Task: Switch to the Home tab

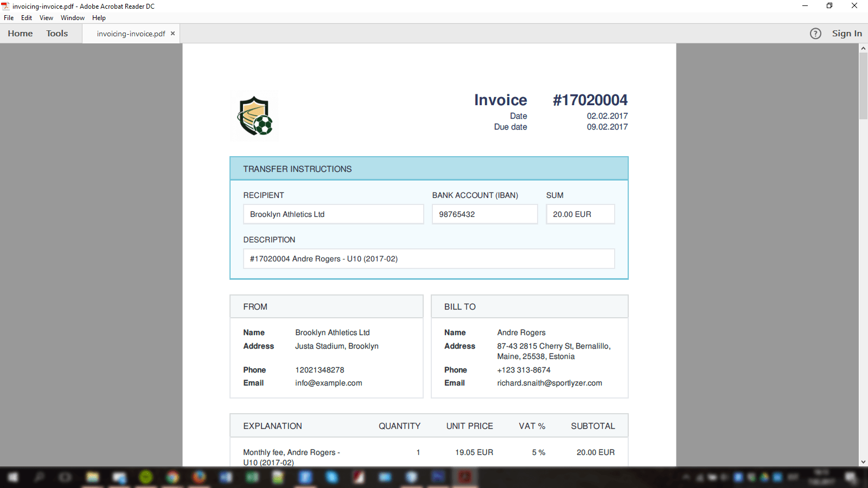Action: tap(20, 34)
